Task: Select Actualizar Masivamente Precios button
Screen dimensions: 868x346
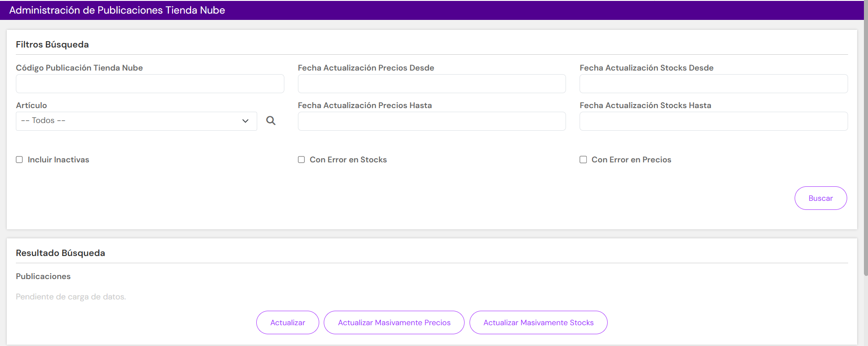Action: (x=394, y=322)
